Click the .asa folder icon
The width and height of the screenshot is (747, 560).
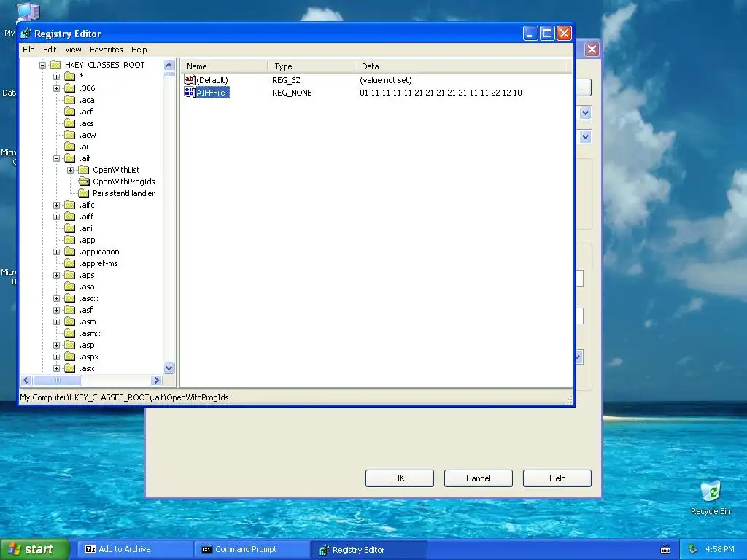click(x=69, y=287)
